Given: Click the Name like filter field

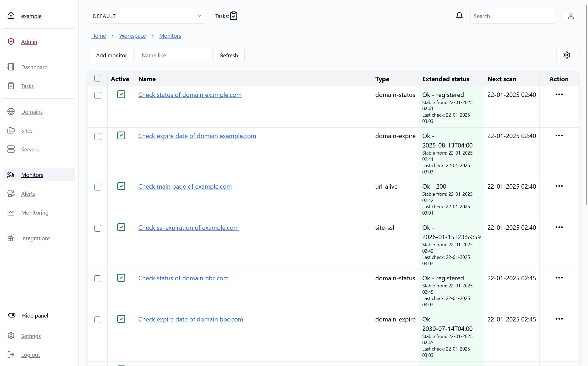Looking at the screenshot, I should click(x=173, y=55).
